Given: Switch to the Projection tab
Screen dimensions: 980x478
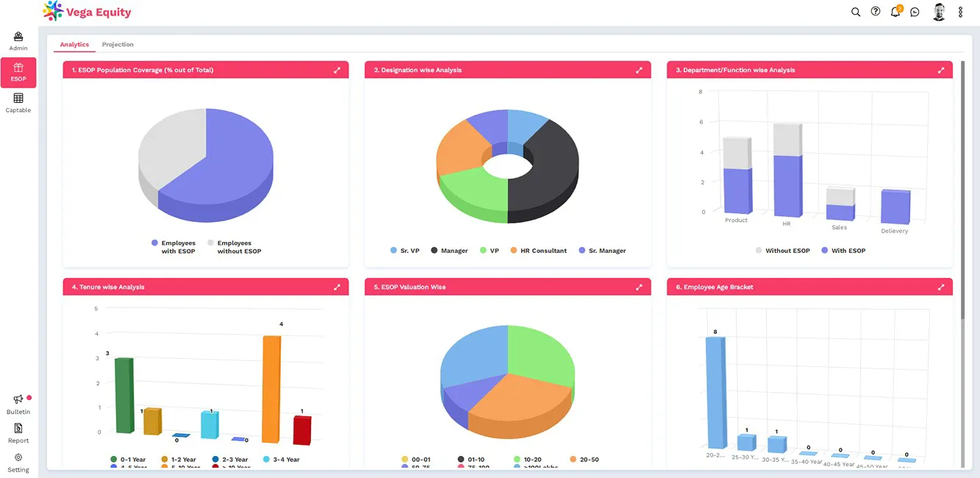Looking at the screenshot, I should click(x=118, y=44).
